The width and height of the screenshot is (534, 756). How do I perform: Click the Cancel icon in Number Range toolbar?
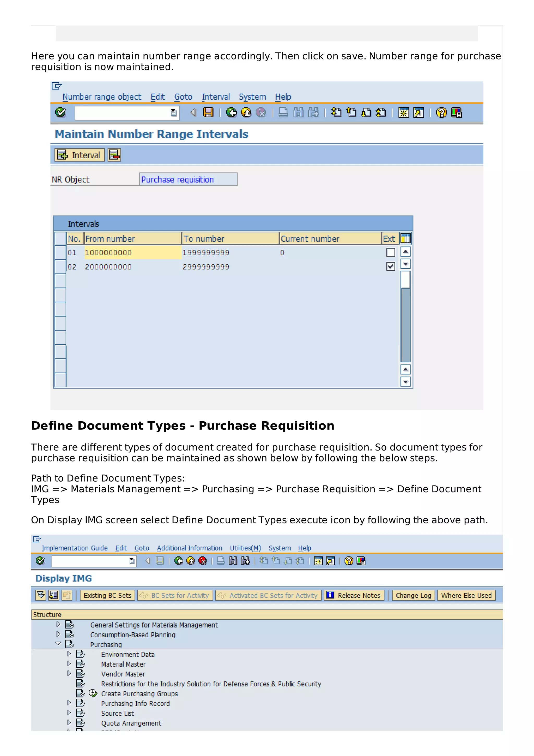pos(261,113)
